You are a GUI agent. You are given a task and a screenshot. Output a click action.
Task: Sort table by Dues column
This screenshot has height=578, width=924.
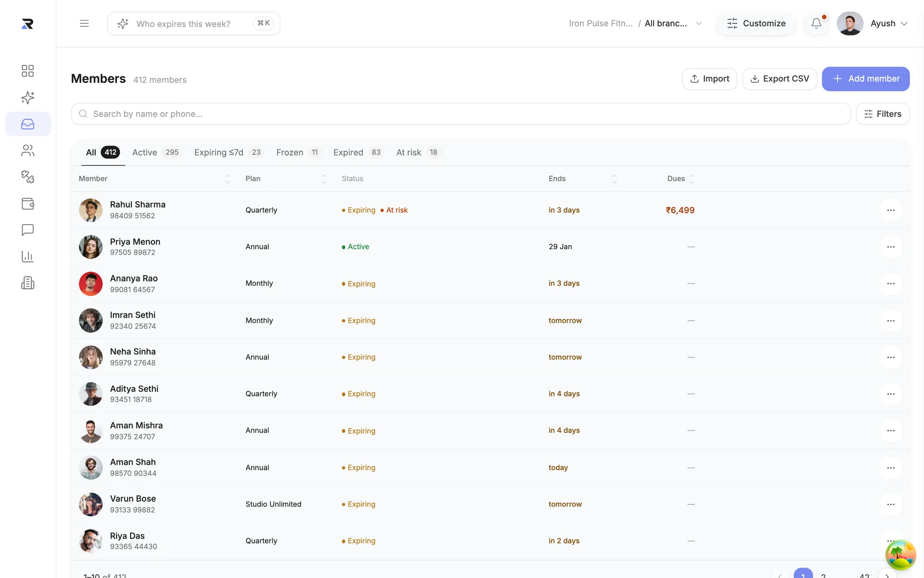click(691, 178)
